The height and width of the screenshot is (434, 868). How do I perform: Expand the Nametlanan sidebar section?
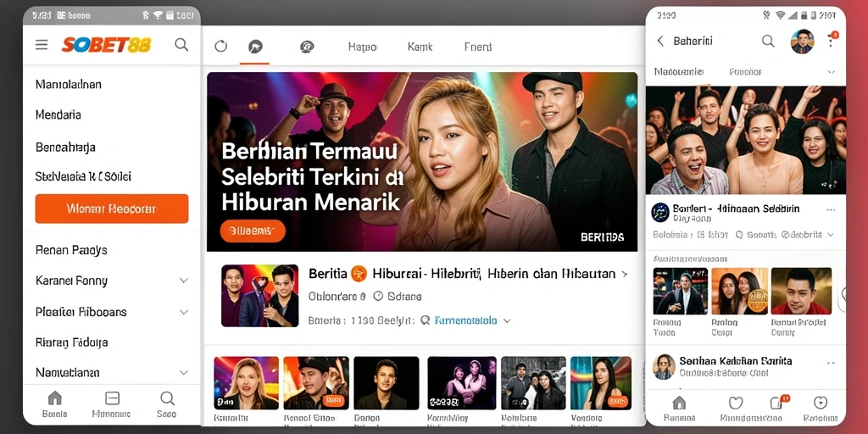(x=112, y=373)
